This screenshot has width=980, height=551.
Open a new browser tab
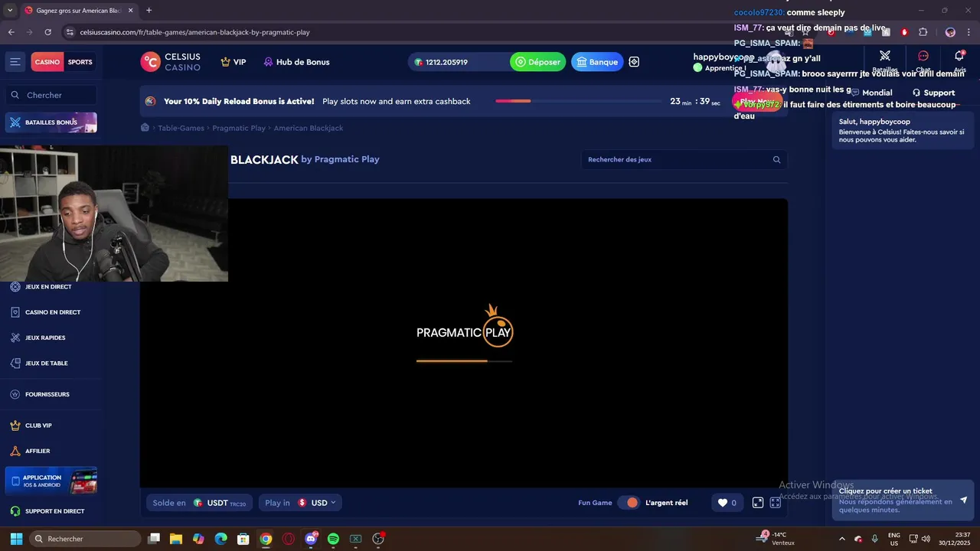point(149,11)
